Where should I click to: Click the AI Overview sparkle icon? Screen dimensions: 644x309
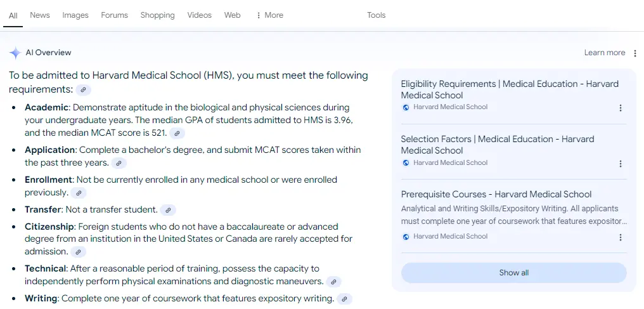(15, 53)
